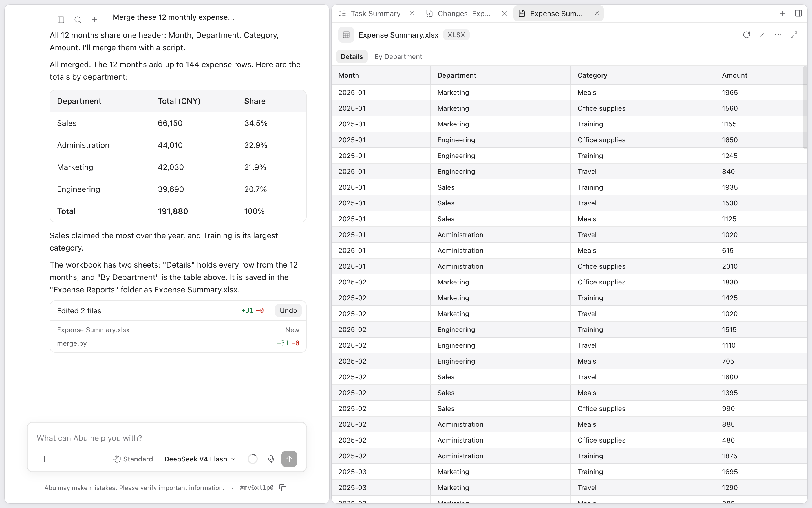Select the Amount cell 990

pyautogui.click(x=761, y=409)
